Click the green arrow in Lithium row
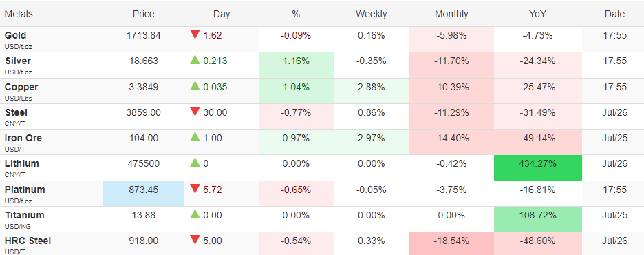Screen dimensions: 644x255 click(195, 163)
